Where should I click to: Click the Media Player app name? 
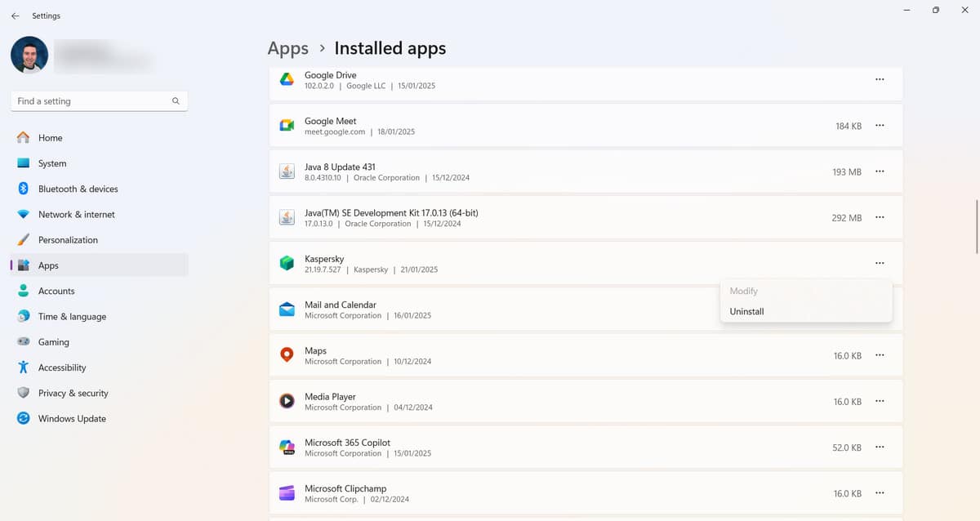[330, 397]
